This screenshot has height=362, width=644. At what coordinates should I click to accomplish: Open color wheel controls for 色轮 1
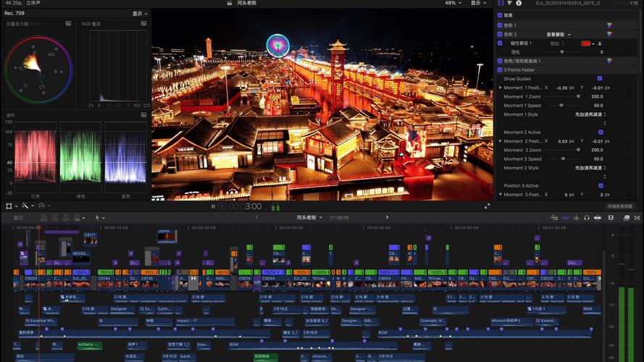tap(609, 25)
